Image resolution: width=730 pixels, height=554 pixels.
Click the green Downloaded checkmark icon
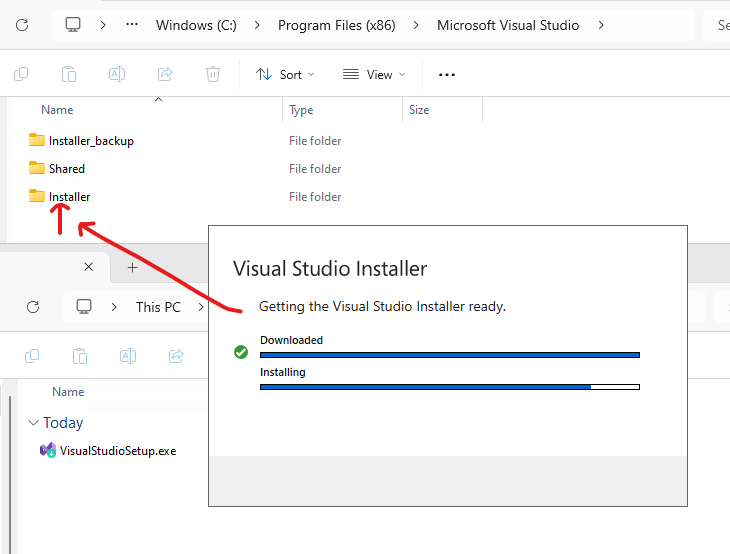[241, 352]
